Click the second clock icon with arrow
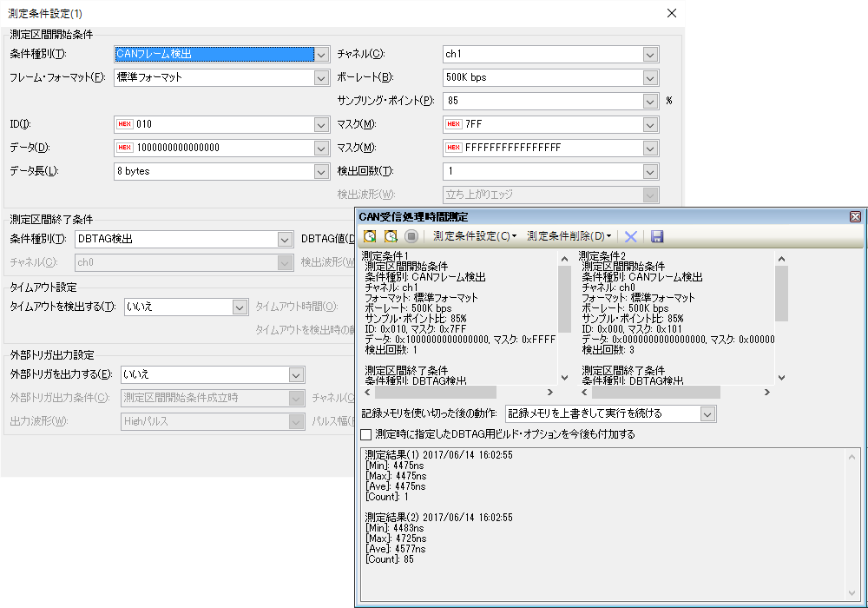868x608 pixels. (391, 236)
